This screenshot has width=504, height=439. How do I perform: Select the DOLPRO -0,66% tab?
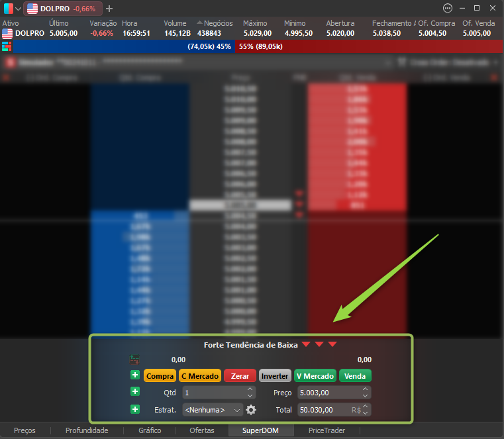pyautogui.click(x=63, y=9)
